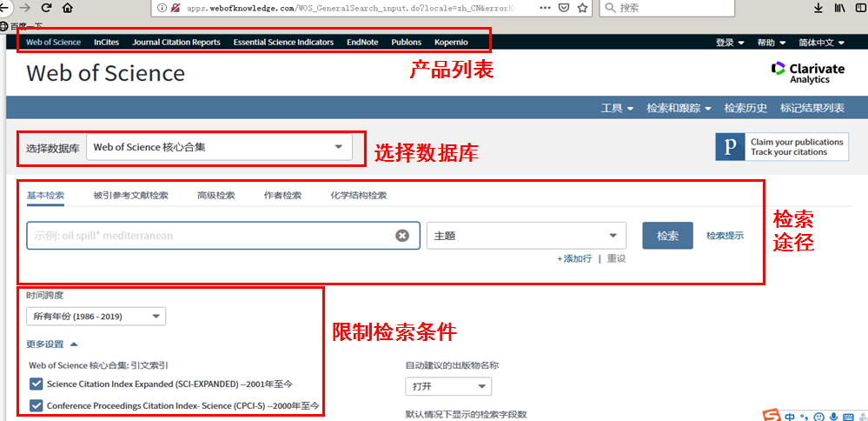Open Kopernio product link
Image resolution: width=868 pixels, height=421 pixels.
(x=451, y=42)
